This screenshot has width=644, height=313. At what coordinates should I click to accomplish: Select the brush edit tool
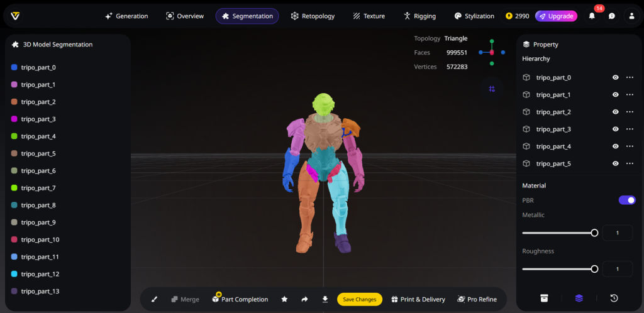[x=155, y=299]
